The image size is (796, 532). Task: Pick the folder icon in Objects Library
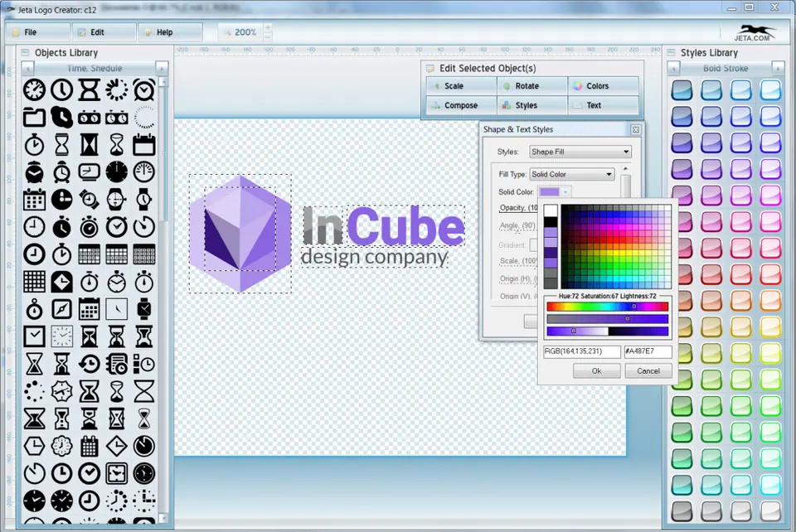point(34,118)
